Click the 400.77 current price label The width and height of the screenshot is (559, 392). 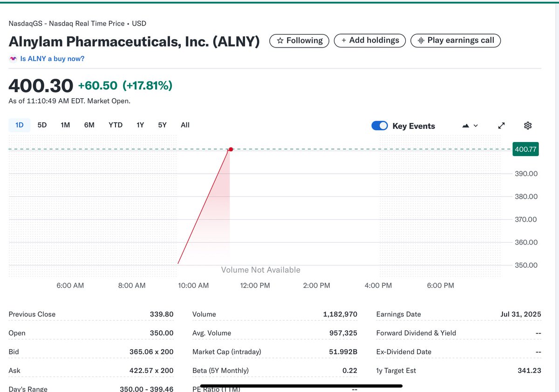tap(525, 149)
